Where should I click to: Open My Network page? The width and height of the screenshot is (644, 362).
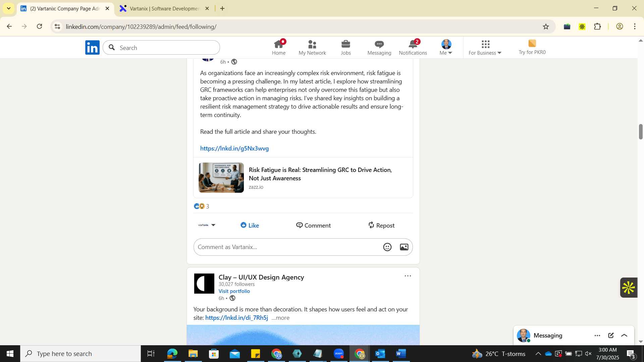click(x=312, y=47)
